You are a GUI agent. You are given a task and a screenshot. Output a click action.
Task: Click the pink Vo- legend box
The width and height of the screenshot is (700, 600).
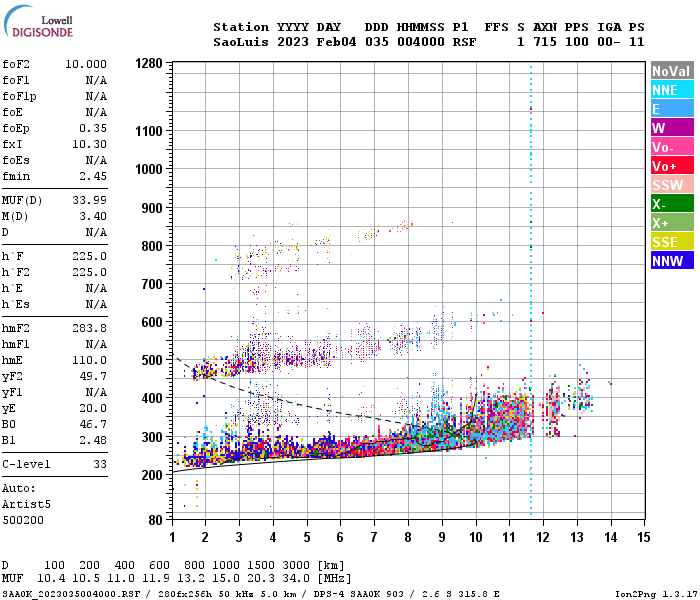(x=672, y=147)
